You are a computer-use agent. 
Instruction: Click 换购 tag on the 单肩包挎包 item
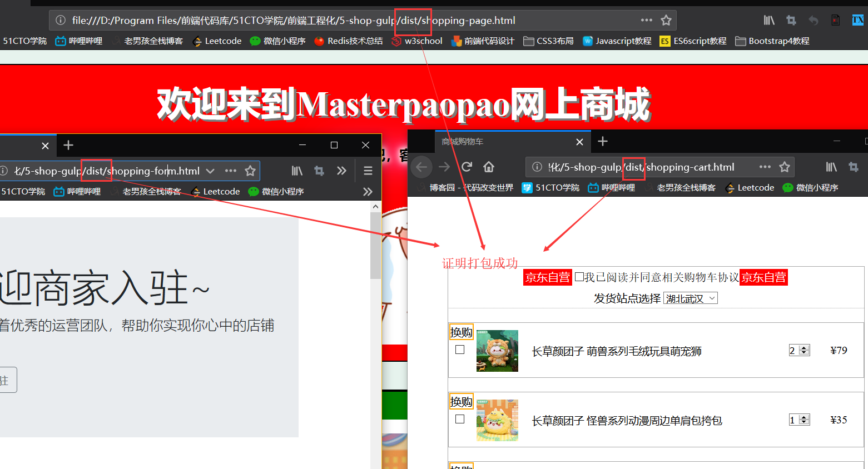coord(461,402)
